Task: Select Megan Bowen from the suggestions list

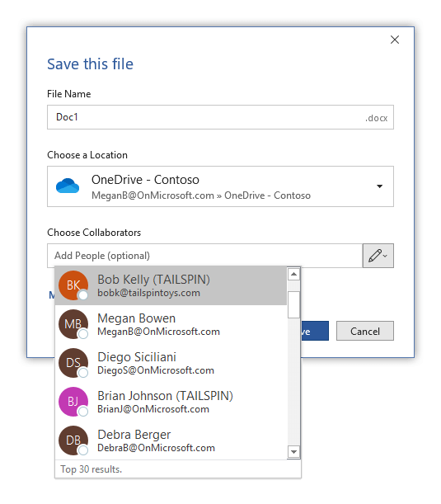Action: (x=171, y=324)
